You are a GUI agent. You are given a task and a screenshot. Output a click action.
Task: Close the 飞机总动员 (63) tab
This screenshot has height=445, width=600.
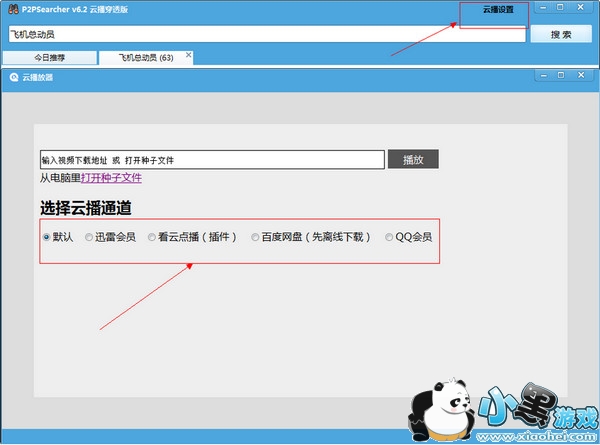pyautogui.click(x=188, y=55)
